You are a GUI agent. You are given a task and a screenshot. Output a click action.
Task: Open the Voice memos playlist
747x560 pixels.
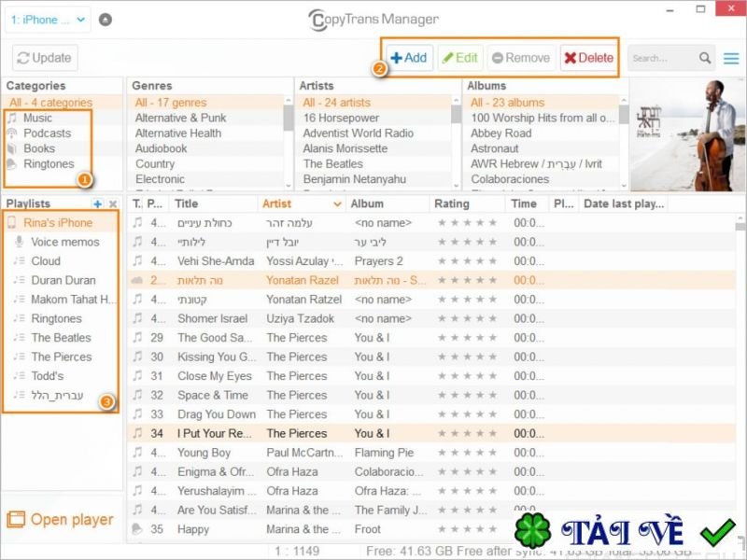click(65, 242)
